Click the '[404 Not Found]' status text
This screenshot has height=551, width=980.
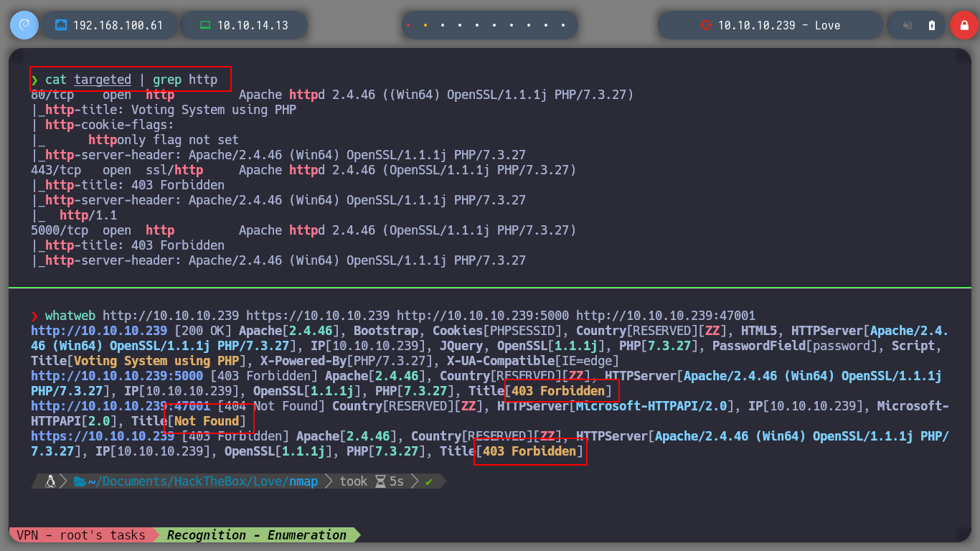point(271,406)
